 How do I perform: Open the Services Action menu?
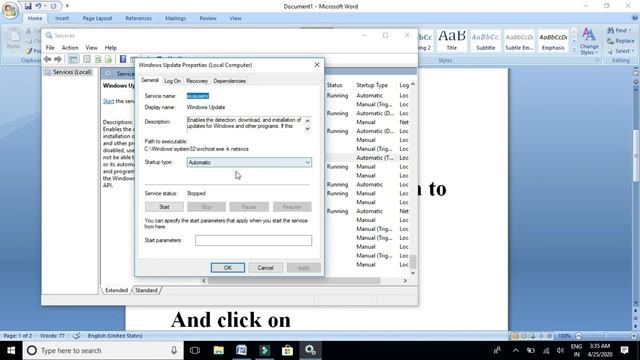70,48
